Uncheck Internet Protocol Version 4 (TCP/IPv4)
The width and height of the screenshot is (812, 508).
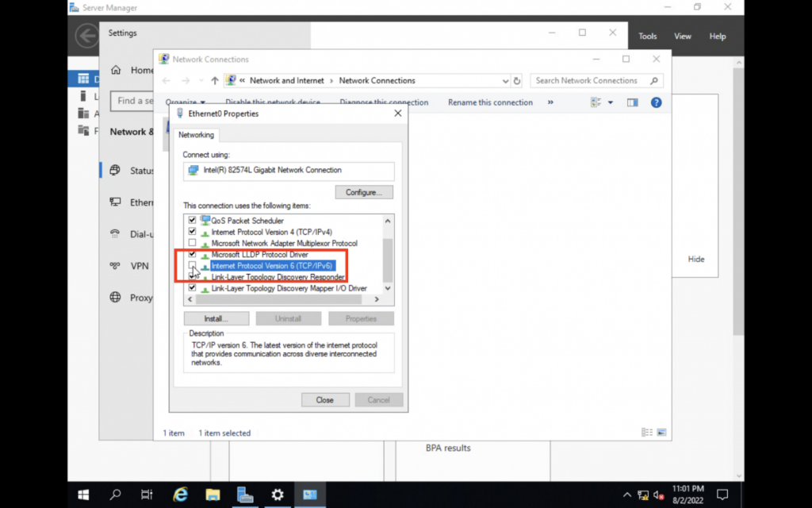tap(192, 232)
